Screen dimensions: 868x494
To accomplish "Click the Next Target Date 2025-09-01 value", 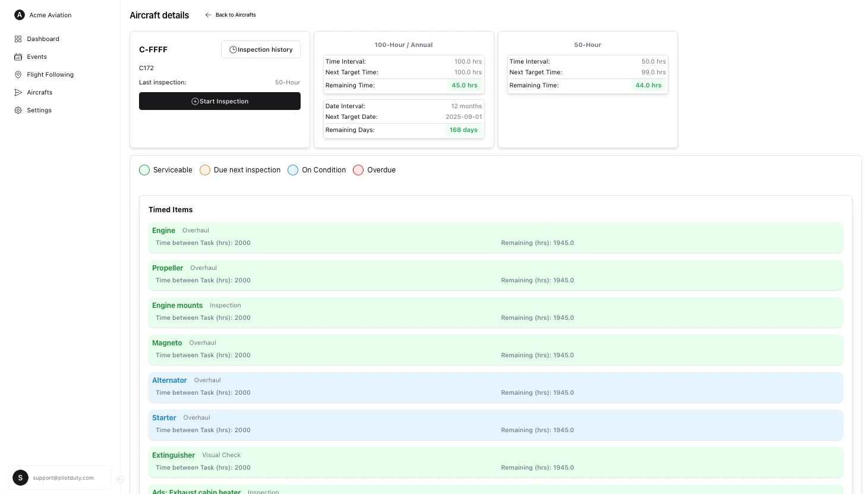I will pyautogui.click(x=463, y=117).
